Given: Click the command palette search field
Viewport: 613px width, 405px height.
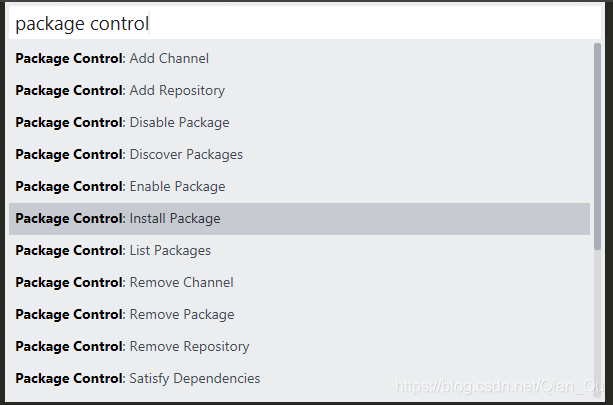Looking at the screenshot, I should pos(300,22).
